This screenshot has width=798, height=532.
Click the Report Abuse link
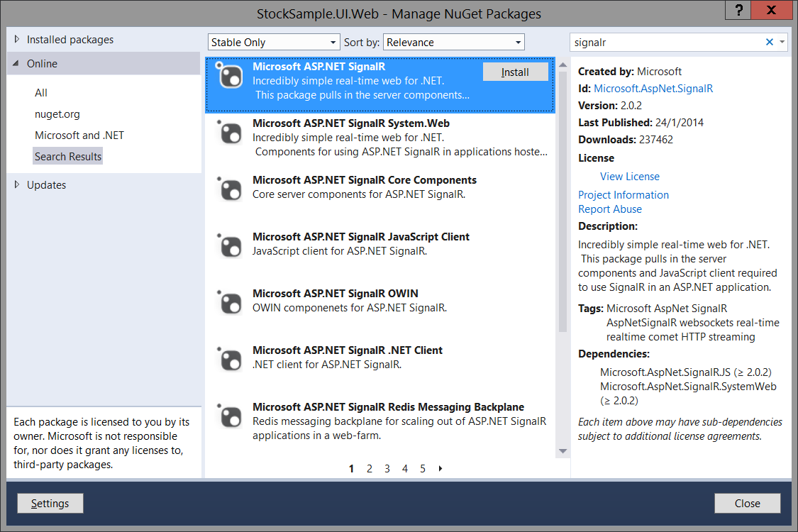tap(609, 209)
